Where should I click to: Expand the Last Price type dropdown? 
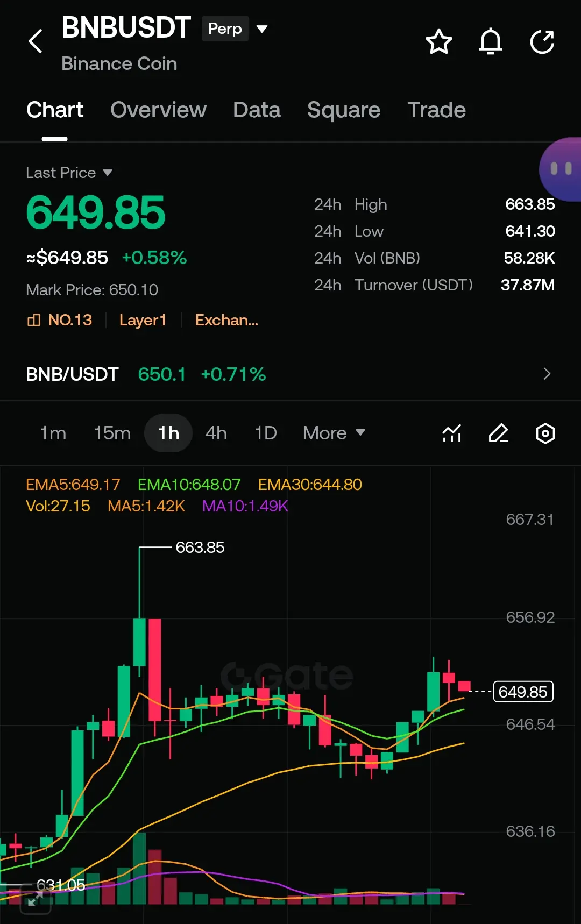108,173
